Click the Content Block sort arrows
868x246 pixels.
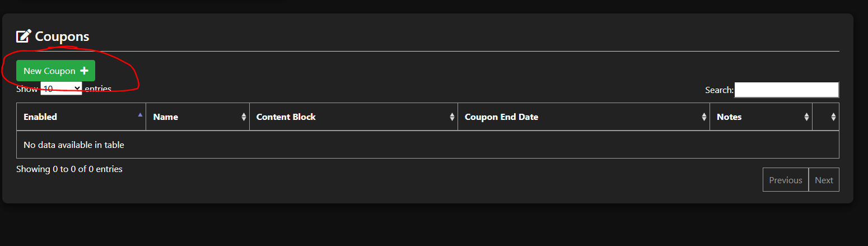point(452,117)
